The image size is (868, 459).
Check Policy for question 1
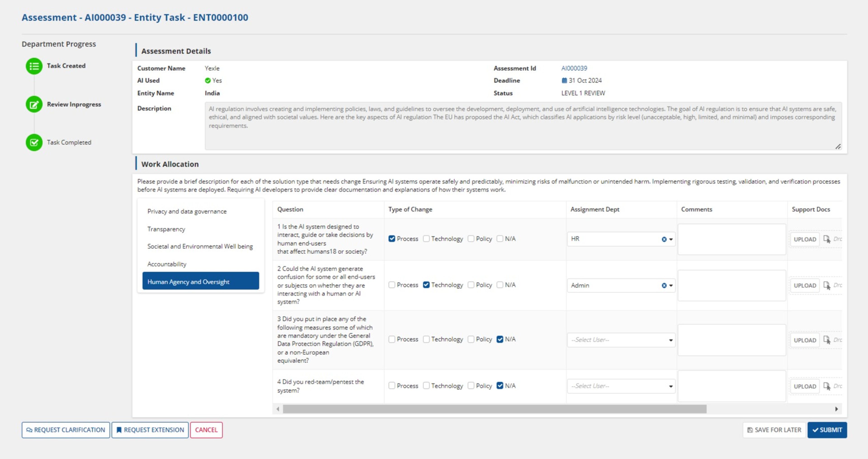(471, 239)
